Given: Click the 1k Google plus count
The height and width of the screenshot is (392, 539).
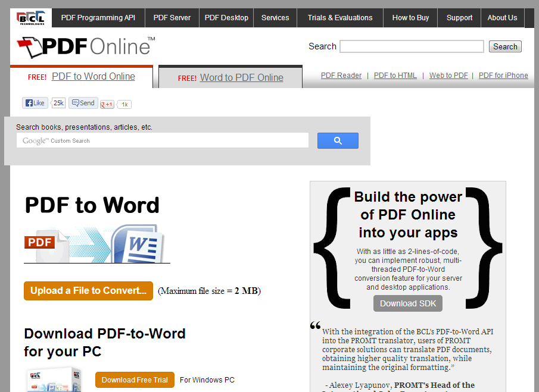Looking at the screenshot, I should click(x=124, y=104).
